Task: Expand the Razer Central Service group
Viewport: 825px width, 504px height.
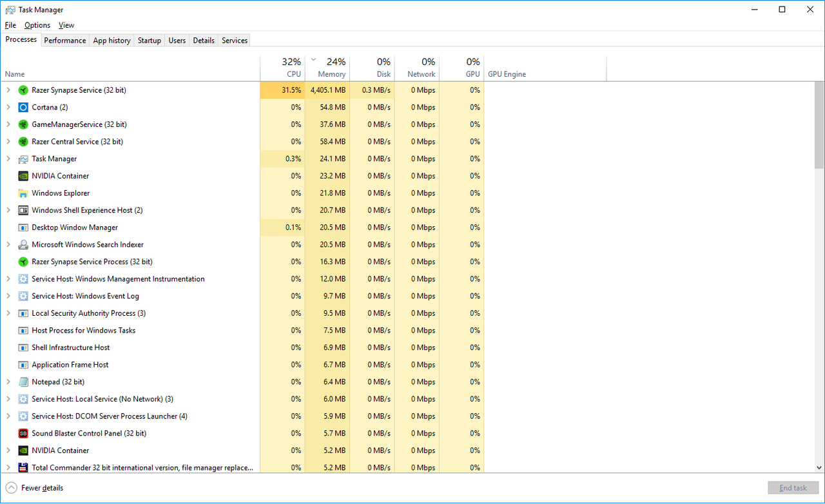Action: pos(8,142)
